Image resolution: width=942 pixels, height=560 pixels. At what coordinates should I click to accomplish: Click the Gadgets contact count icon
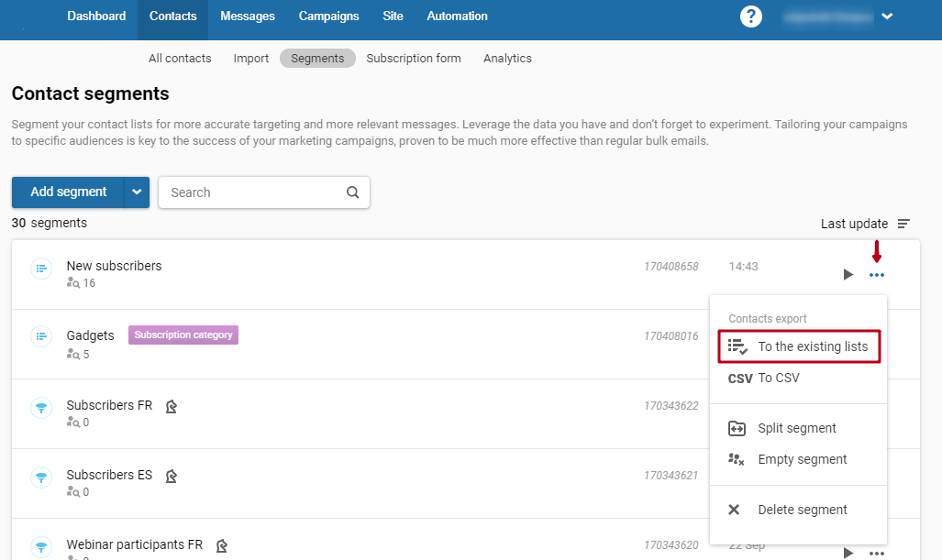coord(73,354)
